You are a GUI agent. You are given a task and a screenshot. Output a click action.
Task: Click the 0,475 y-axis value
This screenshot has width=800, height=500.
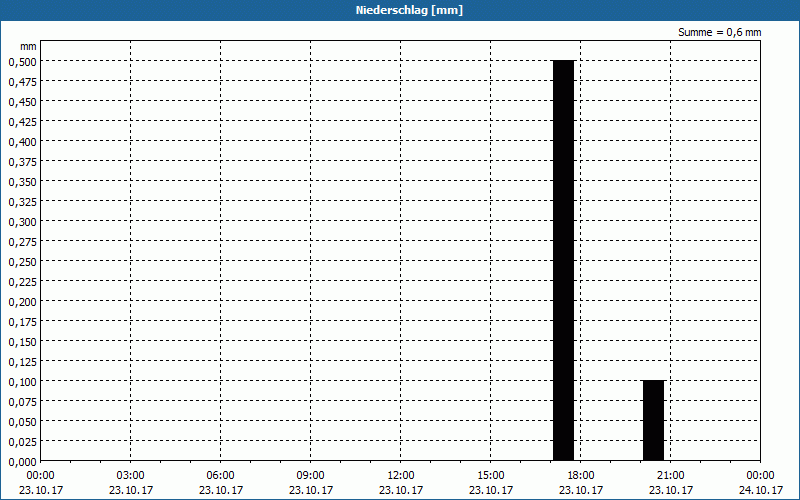pyautogui.click(x=22, y=81)
